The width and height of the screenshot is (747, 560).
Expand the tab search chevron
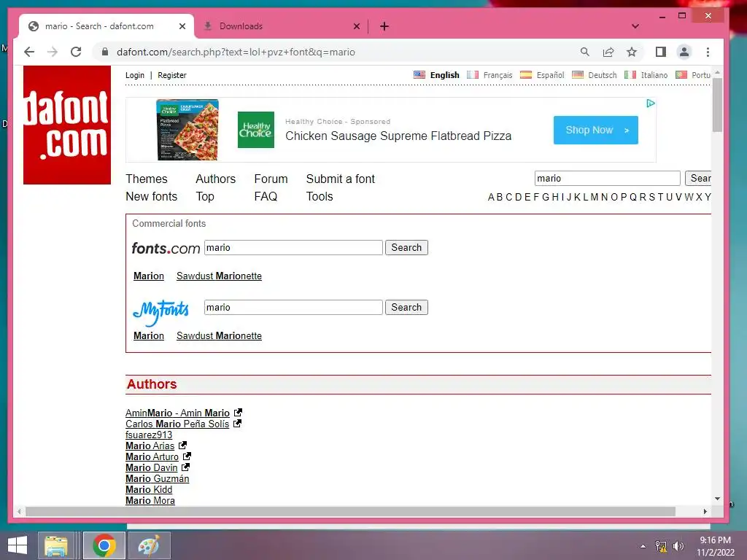(635, 26)
